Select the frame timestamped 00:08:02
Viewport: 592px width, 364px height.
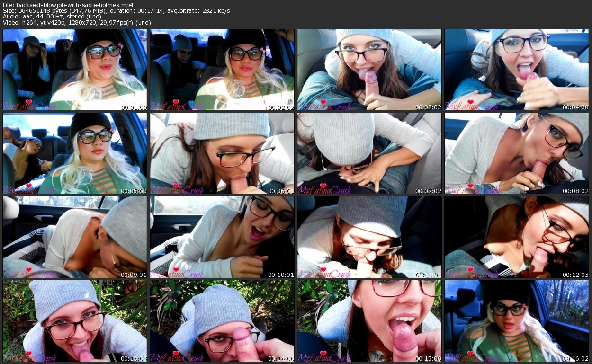517,153
